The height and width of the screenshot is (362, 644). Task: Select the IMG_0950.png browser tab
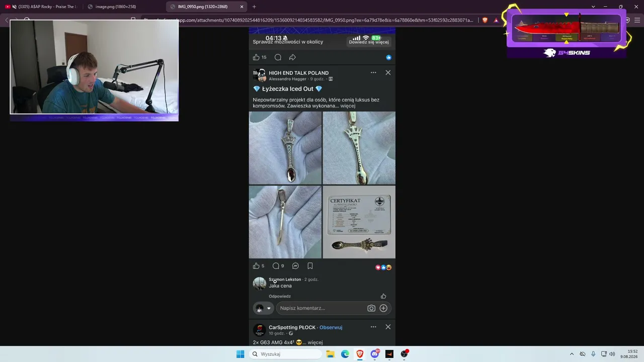coord(203,7)
